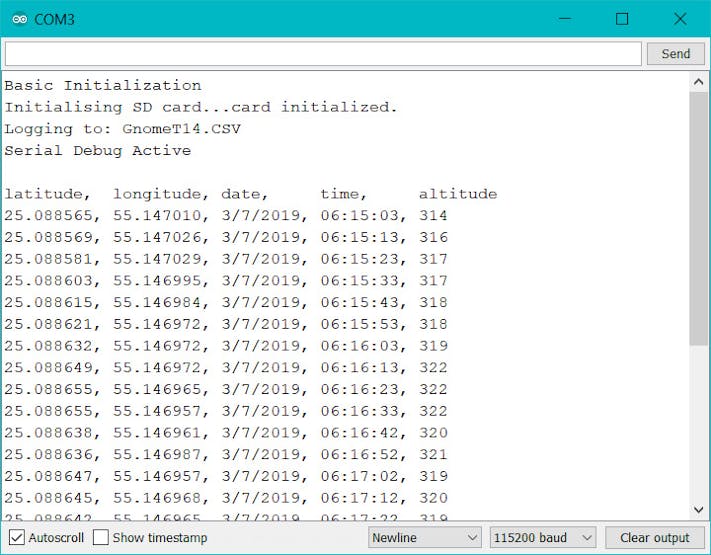The width and height of the screenshot is (711, 555).
Task: Click the 'Basic Initialization' line
Action: pyautogui.click(x=103, y=85)
